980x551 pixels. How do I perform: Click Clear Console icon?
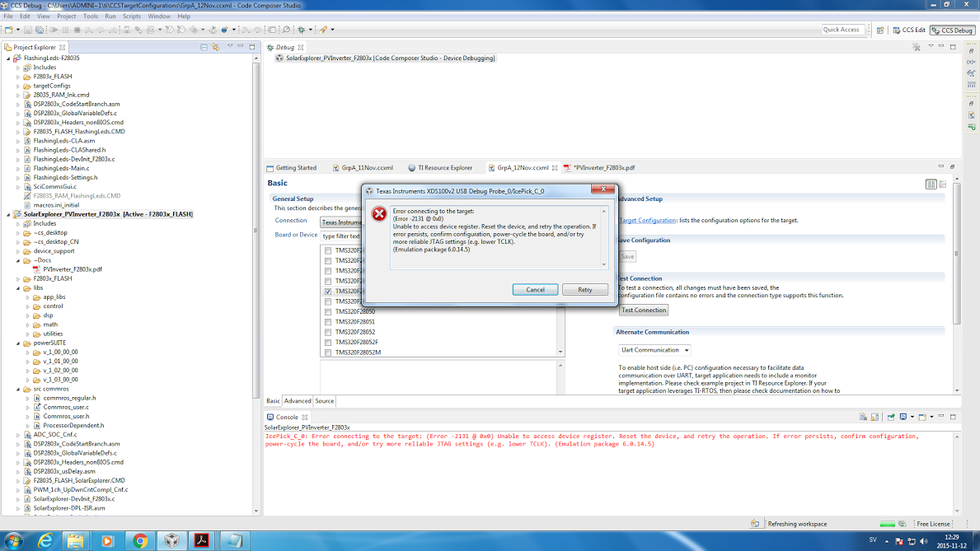click(x=863, y=417)
